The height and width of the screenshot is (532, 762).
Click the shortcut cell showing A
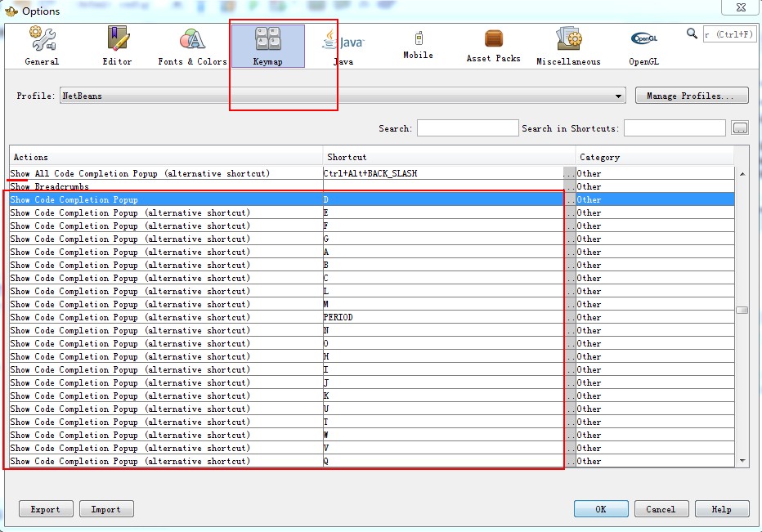[x=442, y=253]
